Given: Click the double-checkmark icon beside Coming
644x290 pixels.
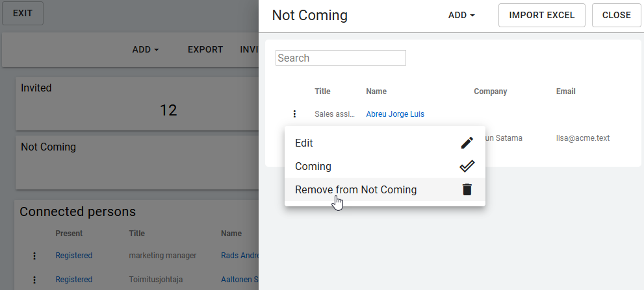Looking at the screenshot, I should pyautogui.click(x=467, y=166).
